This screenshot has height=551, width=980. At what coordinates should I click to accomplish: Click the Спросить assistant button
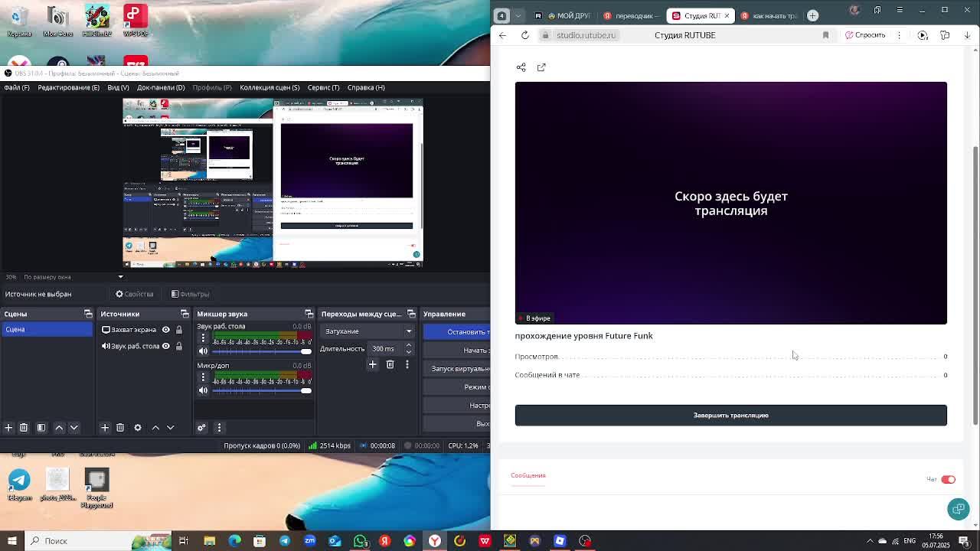pos(865,35)
